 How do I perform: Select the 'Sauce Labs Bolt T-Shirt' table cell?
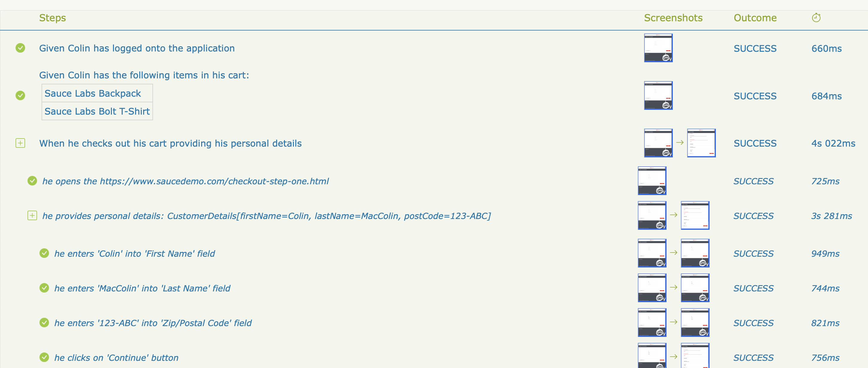click(x=97, y=111)
